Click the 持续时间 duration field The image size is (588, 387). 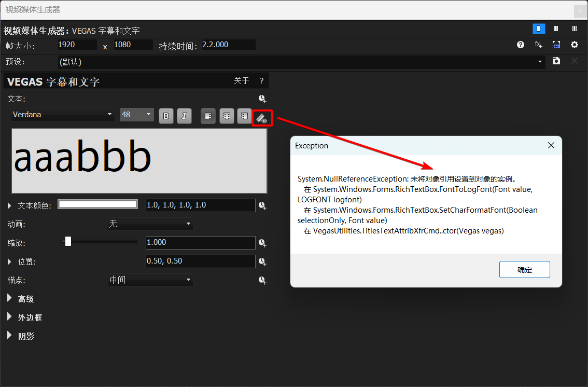[x=228, y=45]
